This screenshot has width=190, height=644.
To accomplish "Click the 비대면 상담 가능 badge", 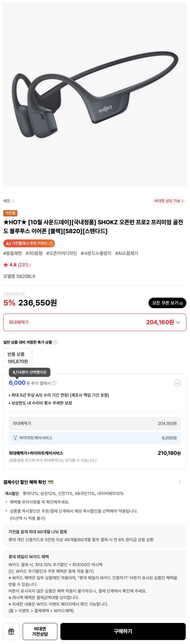I will 169,201.
